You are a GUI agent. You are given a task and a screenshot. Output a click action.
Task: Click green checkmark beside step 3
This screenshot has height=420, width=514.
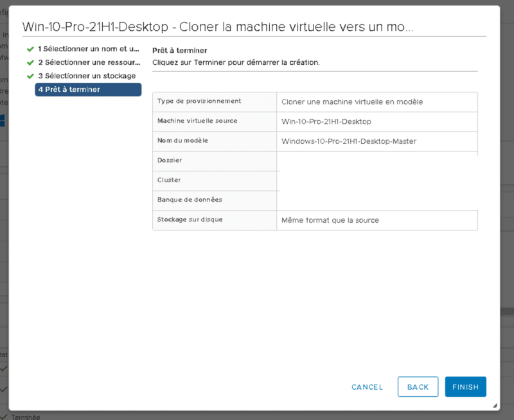coord(30,76)
